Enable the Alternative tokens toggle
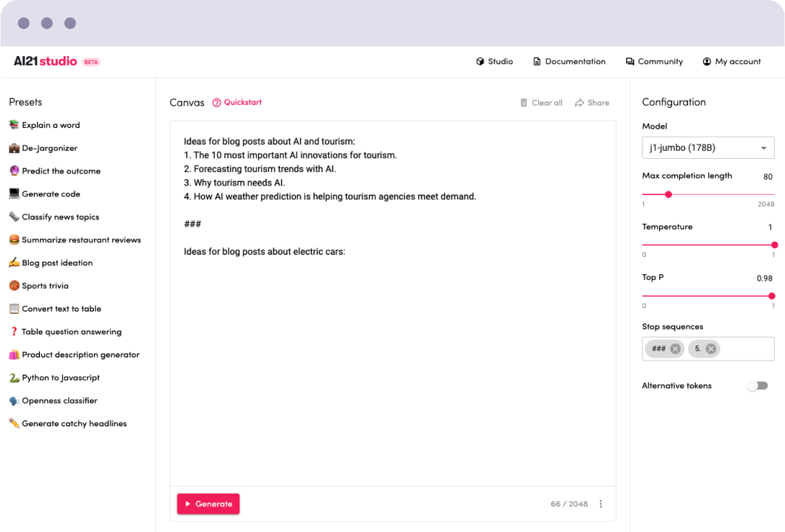The image size is (785, 532). point(757,386)
